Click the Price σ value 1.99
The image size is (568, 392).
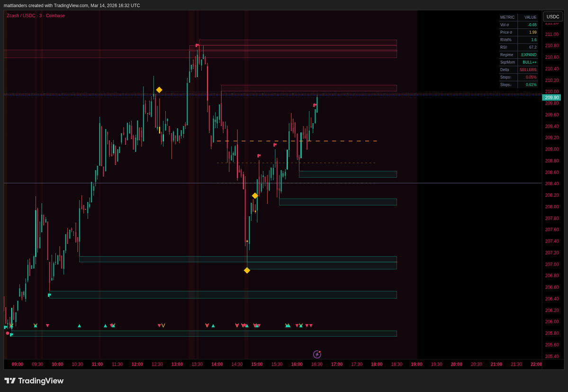tap(532, 32)
